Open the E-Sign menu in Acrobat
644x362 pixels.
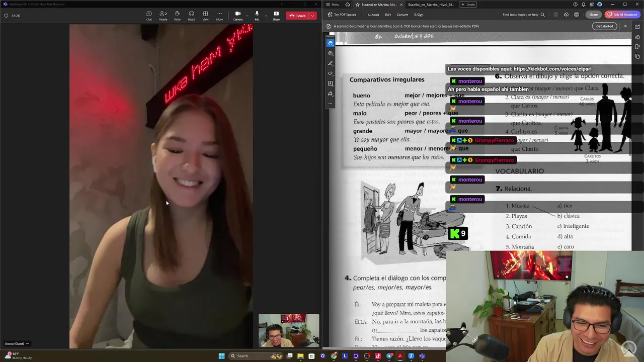[419, 15]
